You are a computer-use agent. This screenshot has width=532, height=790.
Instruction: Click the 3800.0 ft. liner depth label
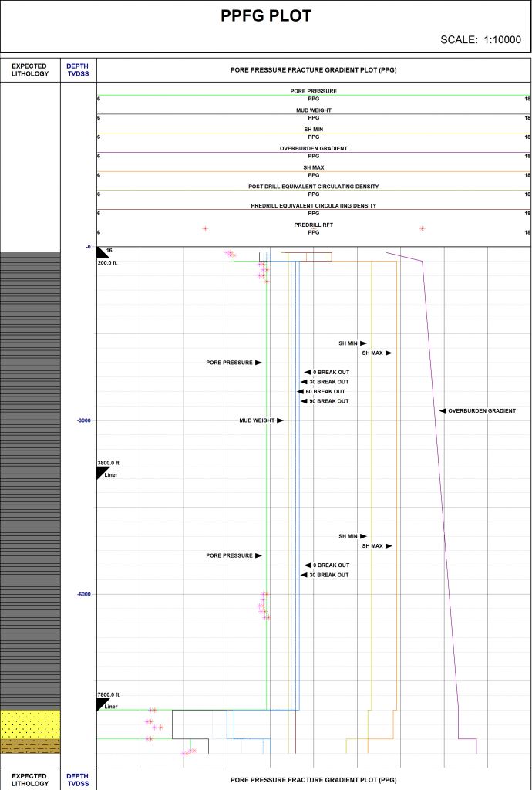[109, 463]
